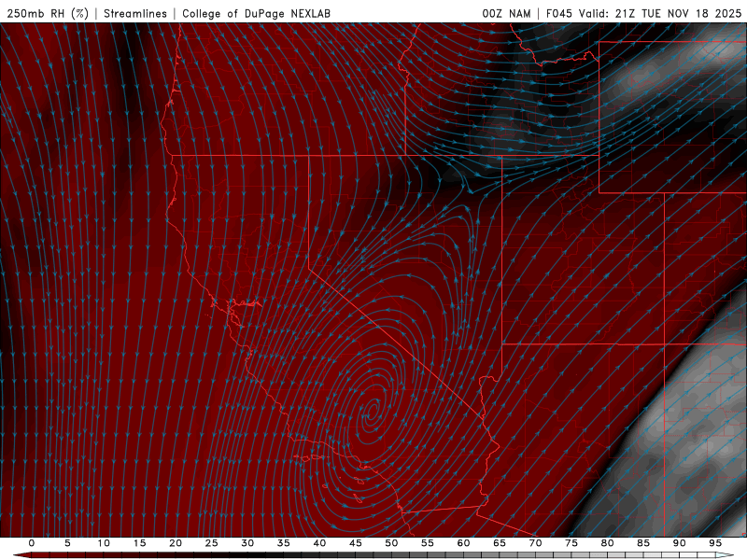Screen dimensions: 747x560
Task: Click the colorbar label "25"
Action: coord(212,543)
